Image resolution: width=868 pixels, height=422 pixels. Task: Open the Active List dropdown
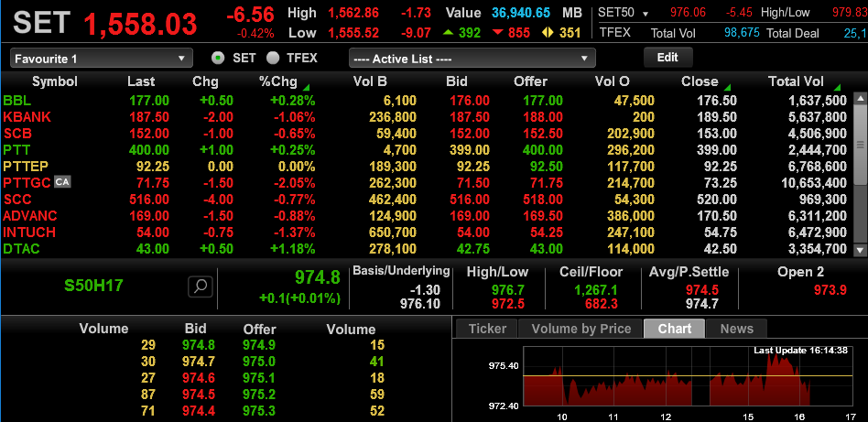click(472, 59)
